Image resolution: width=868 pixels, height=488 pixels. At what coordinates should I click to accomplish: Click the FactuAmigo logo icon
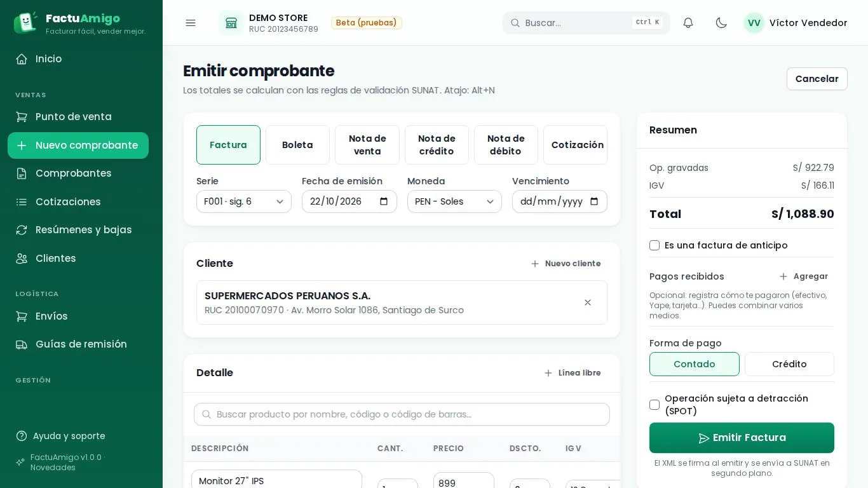click(x=25, y=22)
